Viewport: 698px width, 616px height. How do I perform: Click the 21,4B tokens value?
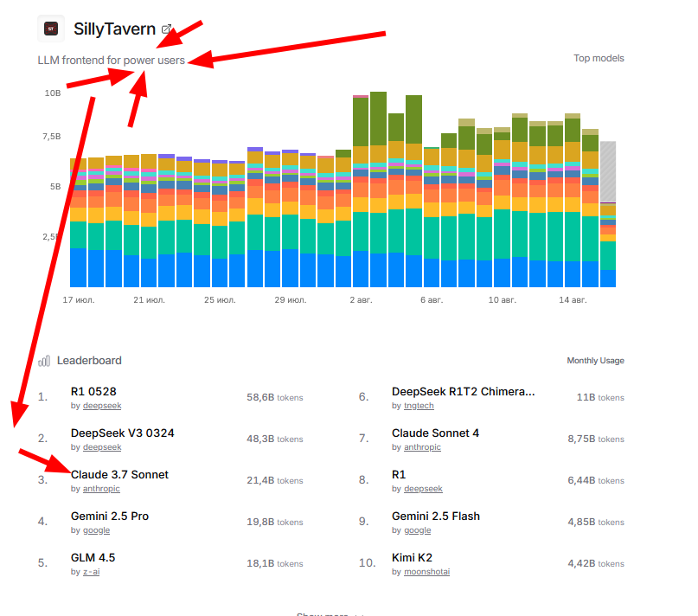[275, 480]
